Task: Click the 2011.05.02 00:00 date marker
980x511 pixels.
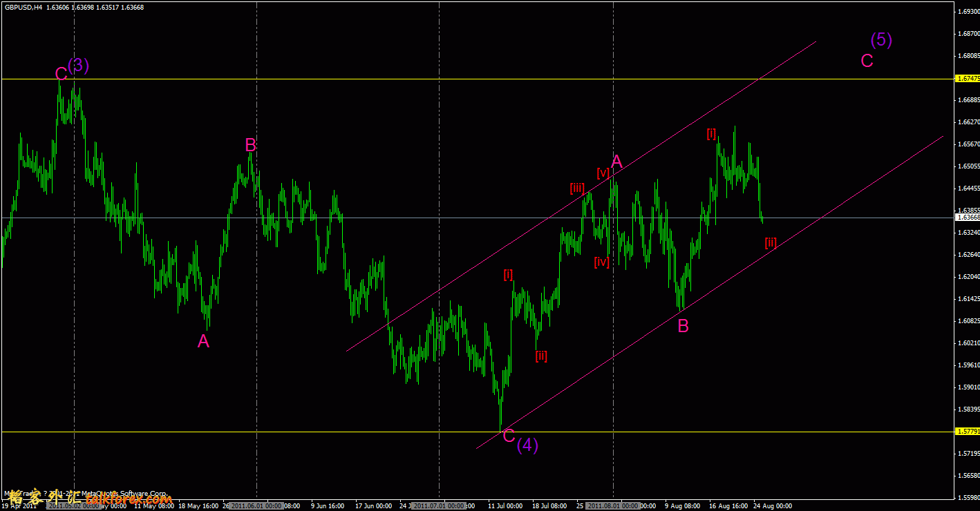Action: click(x=74, y=505)
